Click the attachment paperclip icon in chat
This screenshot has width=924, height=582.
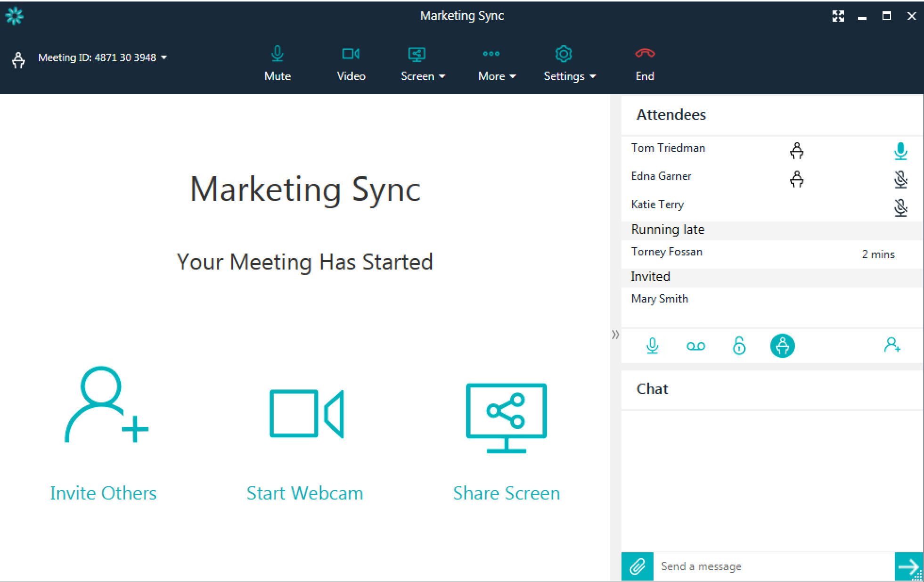click(637, 566)
